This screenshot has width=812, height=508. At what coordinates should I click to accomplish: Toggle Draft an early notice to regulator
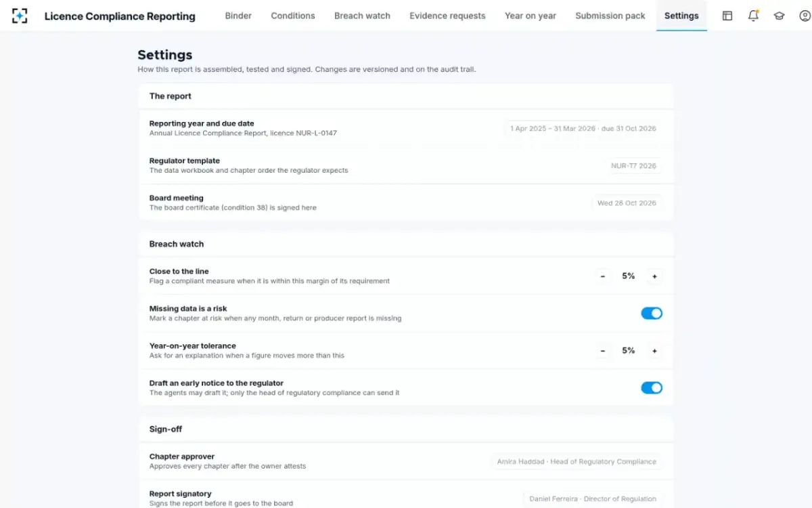[x=652, y=387]
